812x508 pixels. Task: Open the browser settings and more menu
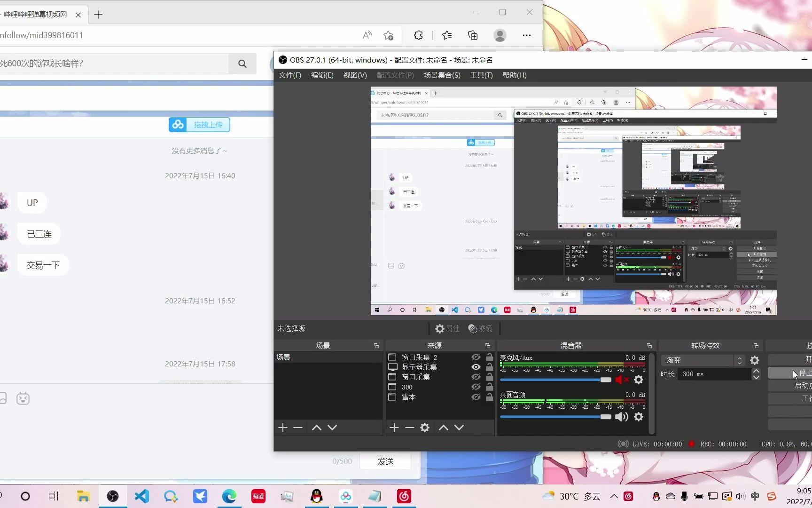coord(527,35)
